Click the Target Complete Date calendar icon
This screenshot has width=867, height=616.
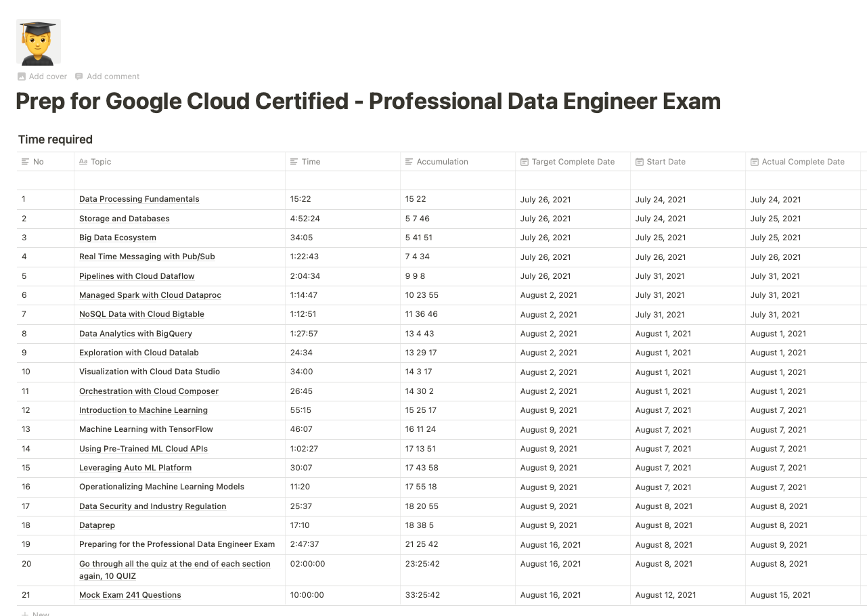(524, 162)
